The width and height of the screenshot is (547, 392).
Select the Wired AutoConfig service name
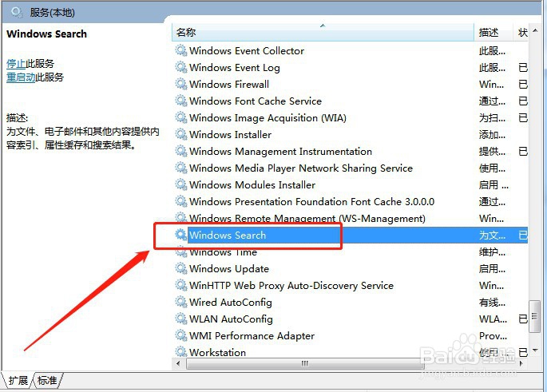(x=231, y=302)
